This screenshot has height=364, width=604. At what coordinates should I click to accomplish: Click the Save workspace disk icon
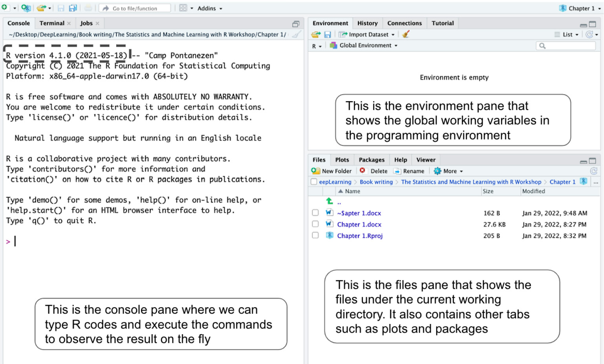pos(327,35)
